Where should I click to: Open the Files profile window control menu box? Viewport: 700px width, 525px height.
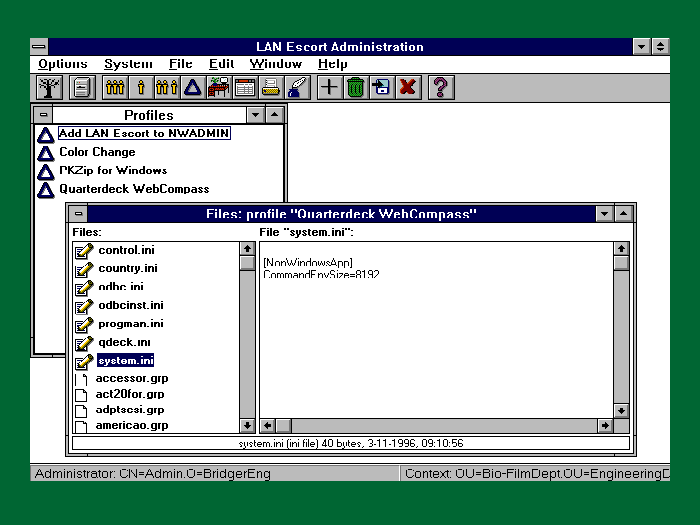click(79, 214)
